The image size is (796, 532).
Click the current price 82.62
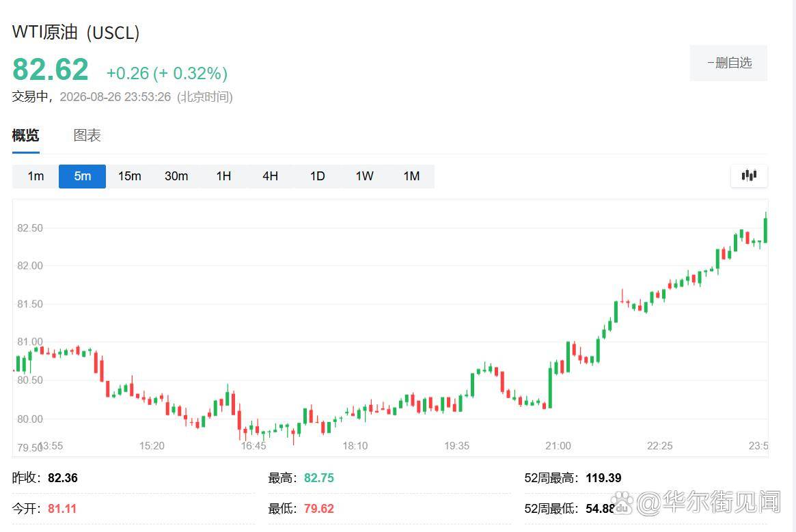[51, 70]
